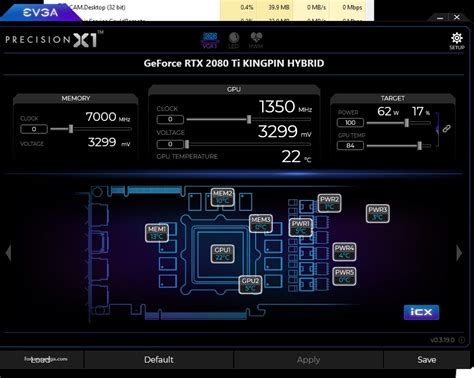Switch to the VGA1 tab icon

coord(210,40)
